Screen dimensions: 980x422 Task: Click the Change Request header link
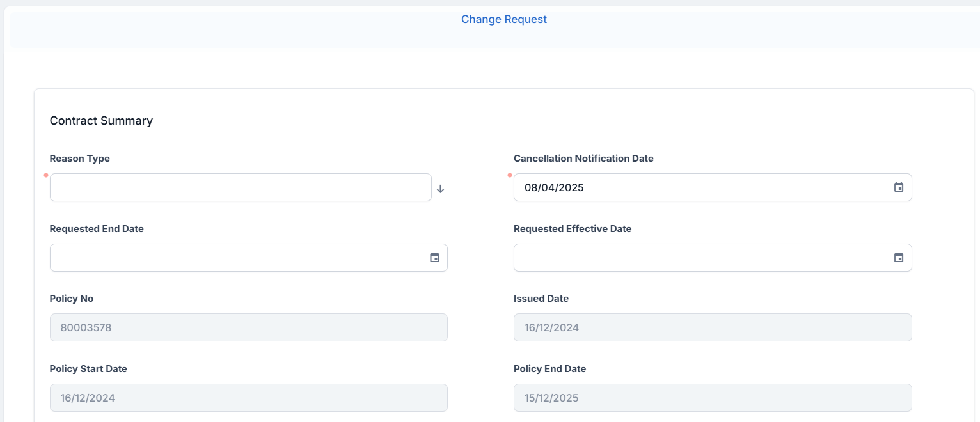point(503,19)
